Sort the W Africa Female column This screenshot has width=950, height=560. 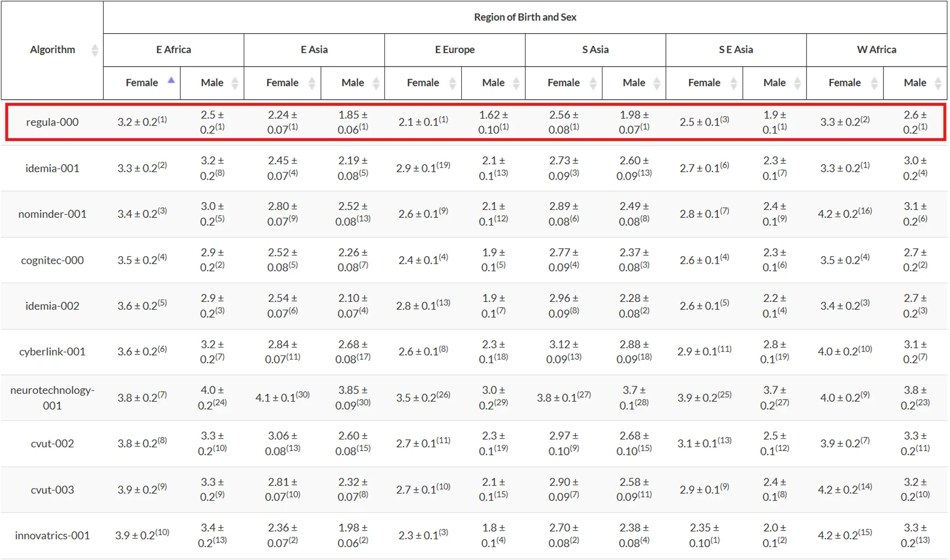[875, 83]
